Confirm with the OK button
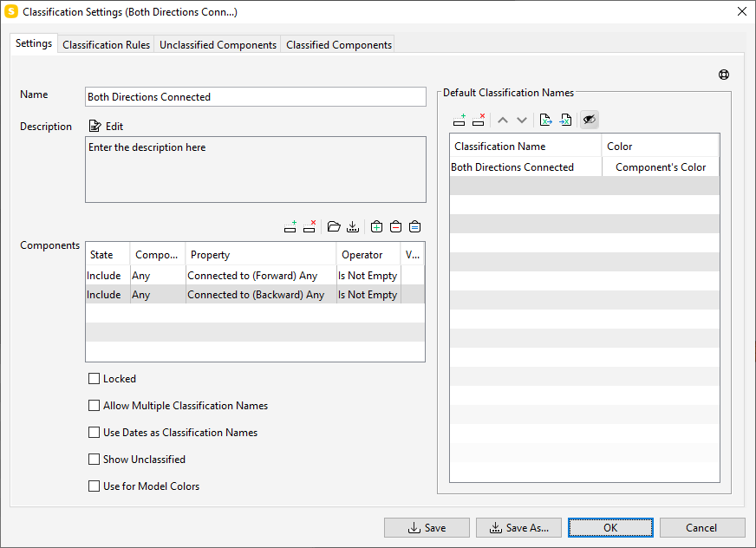This screenshot has height=548, width=756. (x=610, y=528)
